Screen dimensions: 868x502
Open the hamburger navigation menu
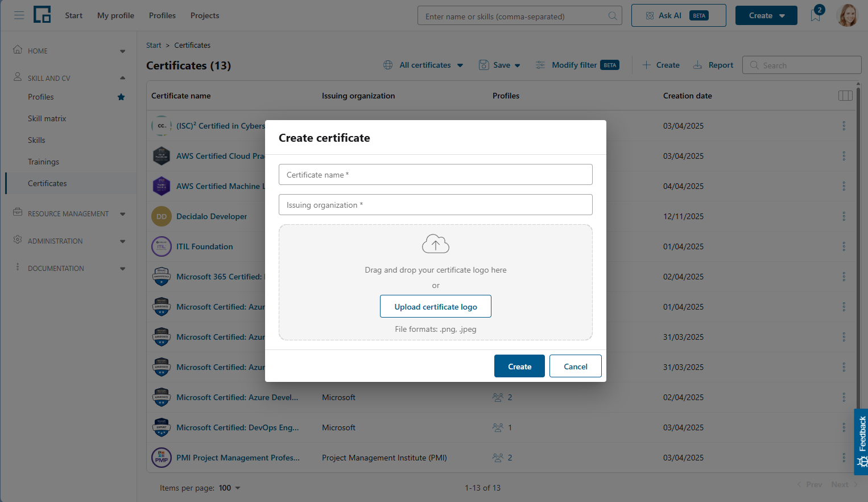tap(19, 15)
